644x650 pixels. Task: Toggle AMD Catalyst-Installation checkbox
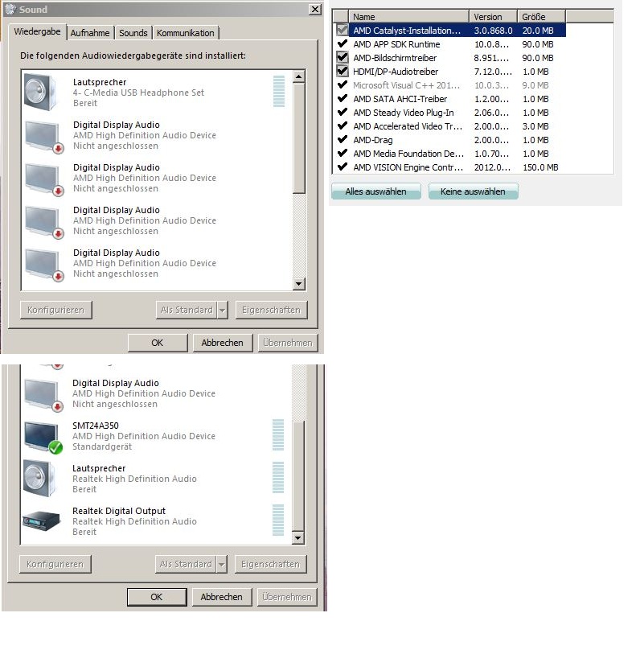point(343,30)
